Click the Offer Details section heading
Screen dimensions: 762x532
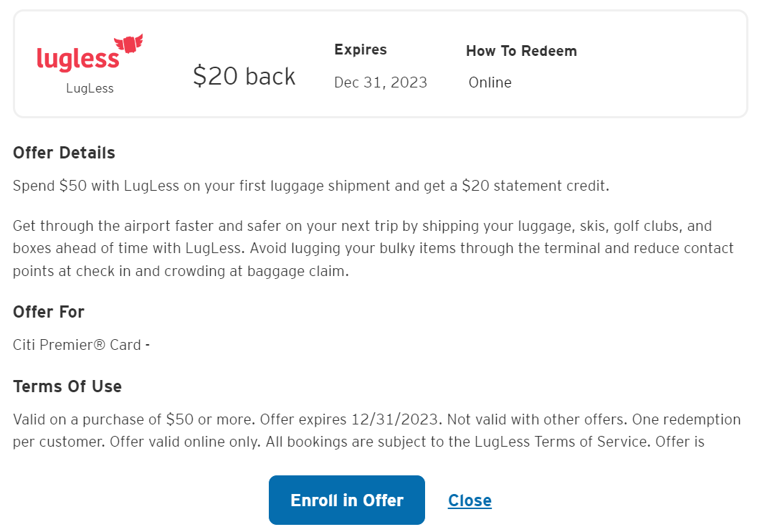tap(64, 153)
